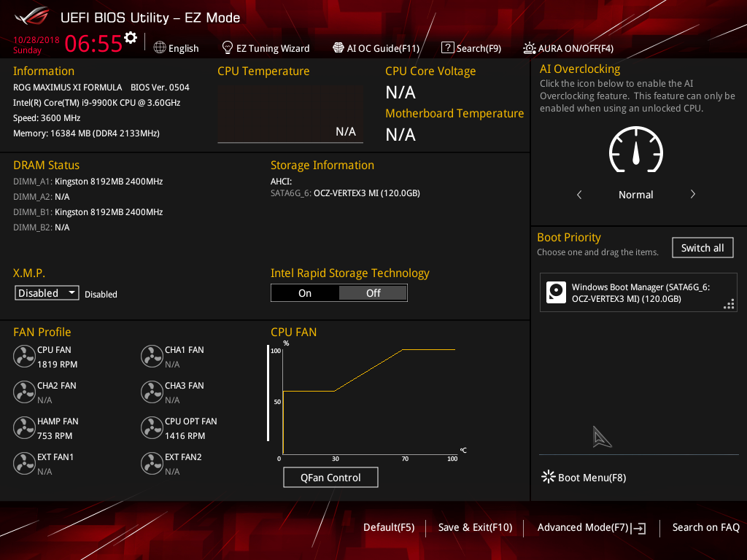Click the Switch all button

pyautogui.click(x=702, y=248)
